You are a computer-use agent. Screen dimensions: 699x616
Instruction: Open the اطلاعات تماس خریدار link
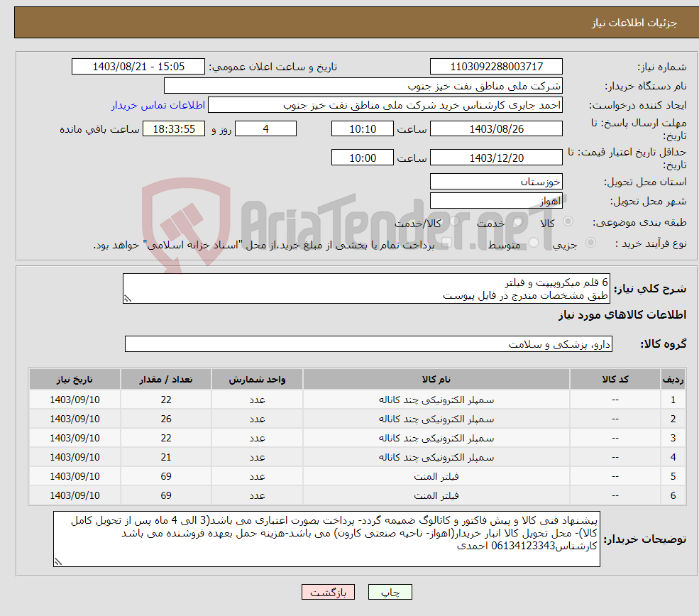click(x=158, y=105)
